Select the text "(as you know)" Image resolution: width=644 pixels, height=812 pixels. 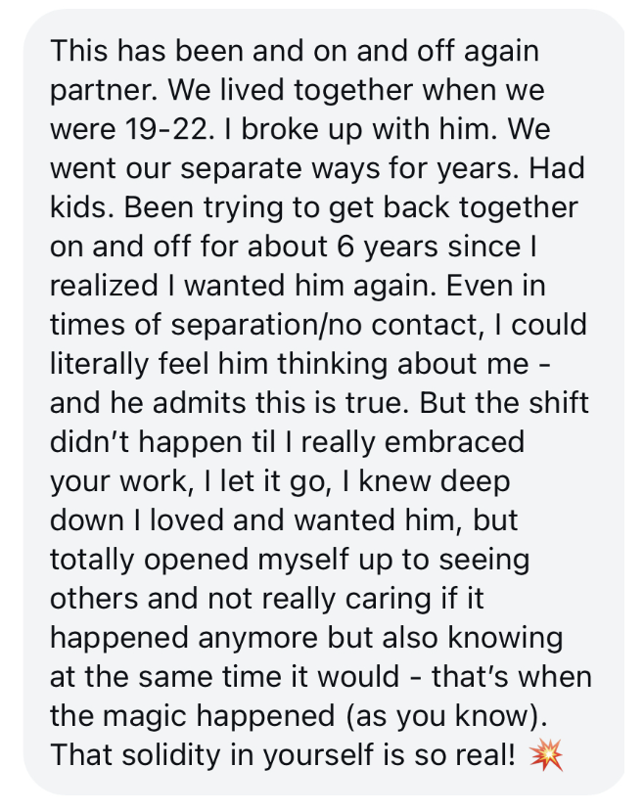click(x=440, y=716)
